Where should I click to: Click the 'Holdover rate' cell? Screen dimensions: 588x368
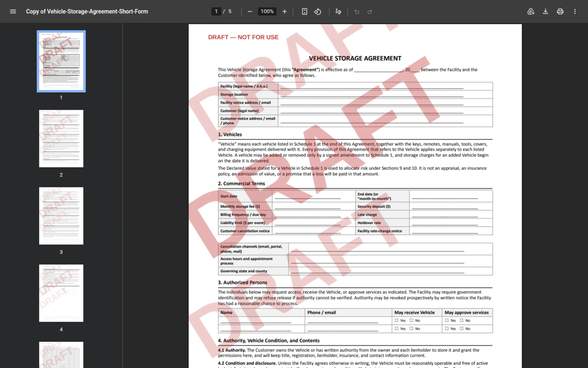coord(382,223)
